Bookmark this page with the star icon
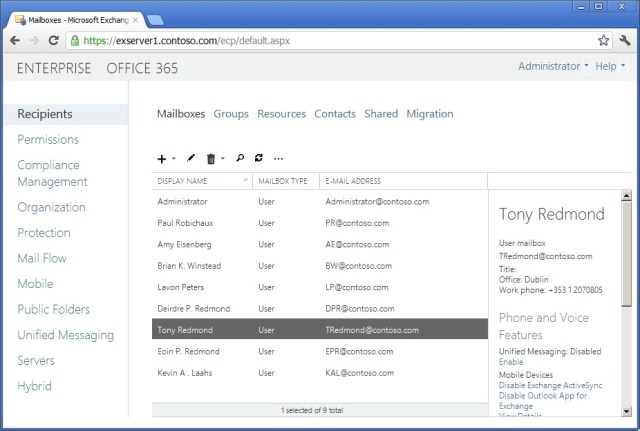This screenshot has width=640, height=431. (604, 41)
